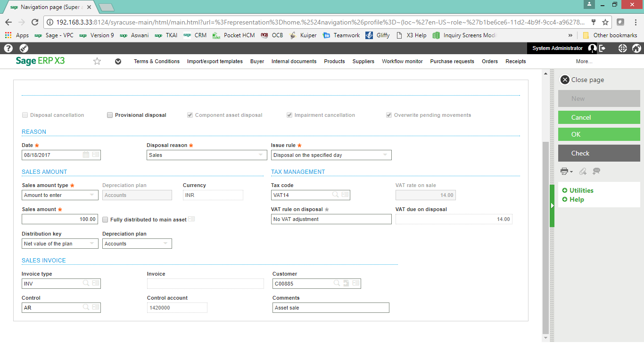The height and width of the screenshot is (343, 644).
Task: Click the help question mark icon
Action: pos(8,48)
